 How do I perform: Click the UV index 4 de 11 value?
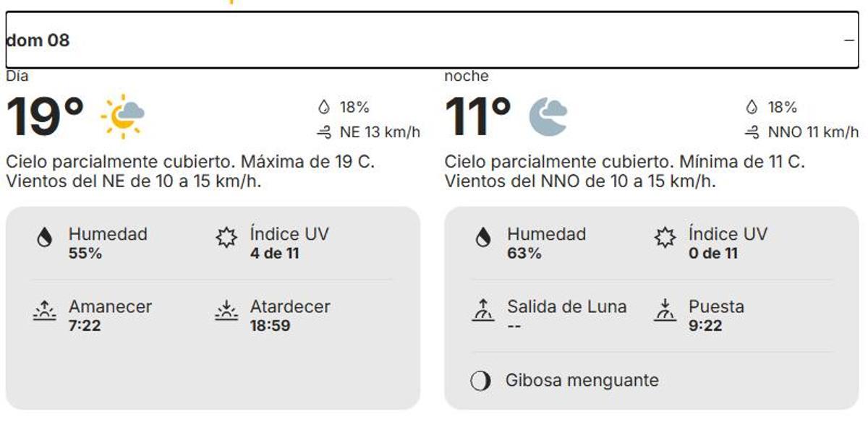[272, 253]
